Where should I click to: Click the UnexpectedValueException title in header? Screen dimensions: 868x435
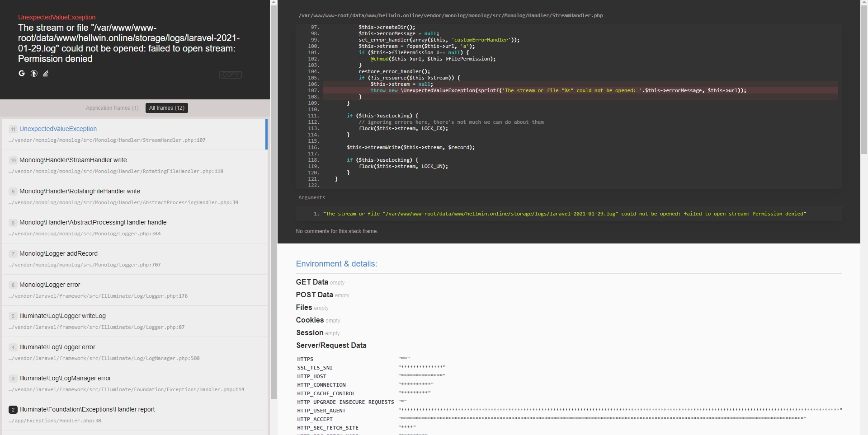point(57,17)
